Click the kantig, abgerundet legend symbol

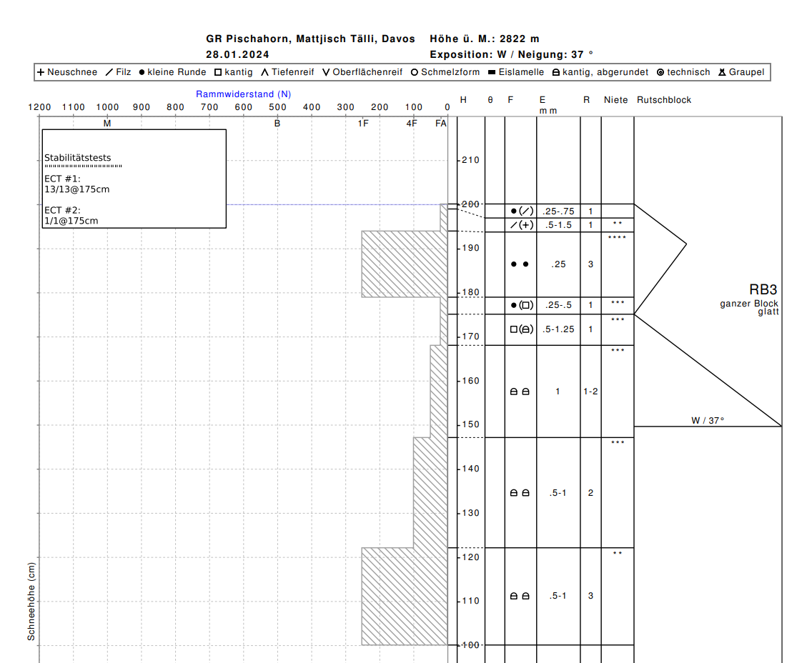pos(557,72)
